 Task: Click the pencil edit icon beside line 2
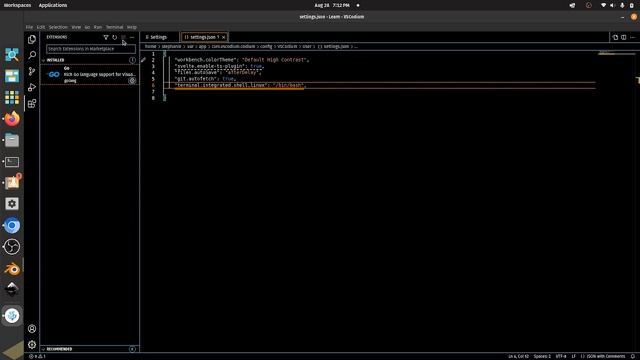click(143, 60)
